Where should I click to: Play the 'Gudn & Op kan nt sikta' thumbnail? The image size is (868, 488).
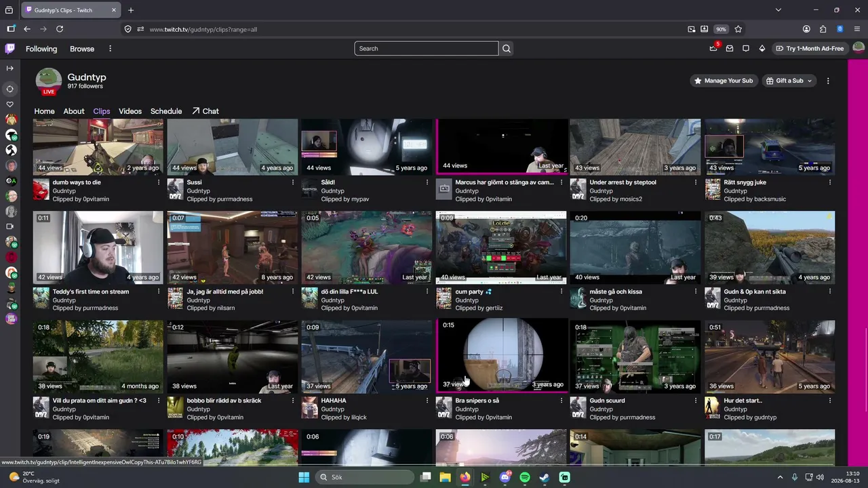[x=770, y=247]
